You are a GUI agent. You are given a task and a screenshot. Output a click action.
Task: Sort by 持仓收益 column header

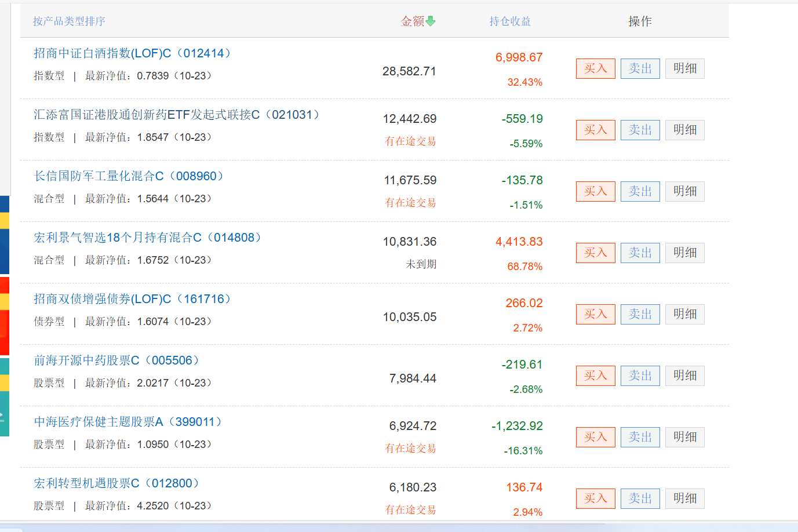coord(510,21)
